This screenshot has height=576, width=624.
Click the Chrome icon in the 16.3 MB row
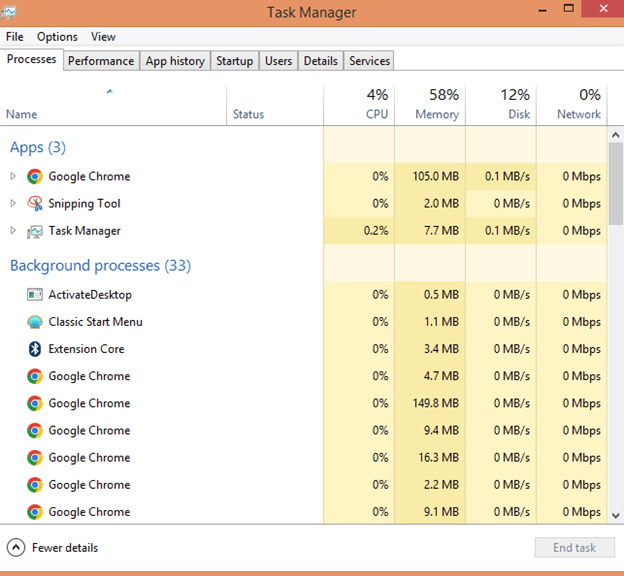click(35, 457)
